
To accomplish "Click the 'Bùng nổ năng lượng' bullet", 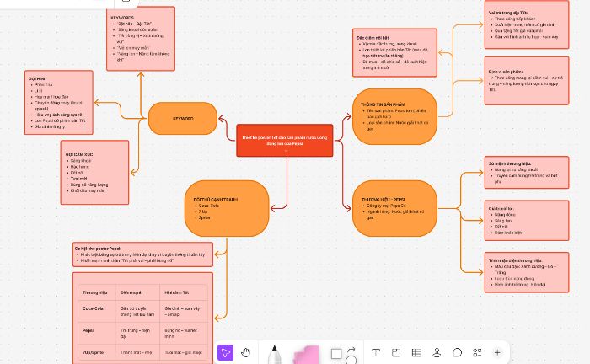I will click(x=89, y=185).
